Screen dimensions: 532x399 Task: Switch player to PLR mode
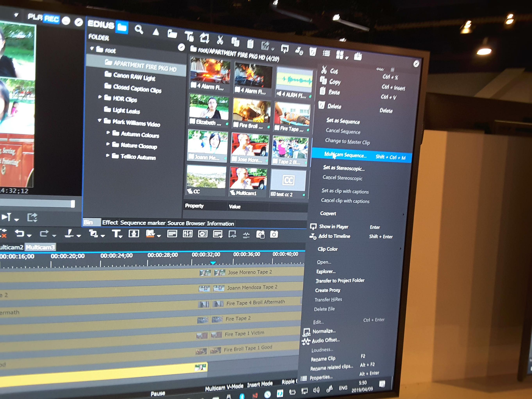(x=35, y=17)
